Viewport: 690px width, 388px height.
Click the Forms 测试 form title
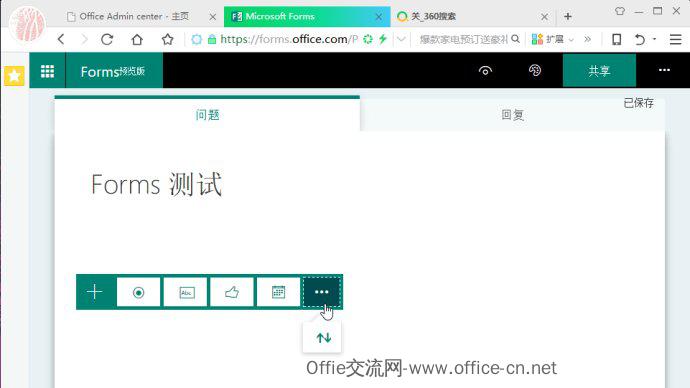coord(156,184)
